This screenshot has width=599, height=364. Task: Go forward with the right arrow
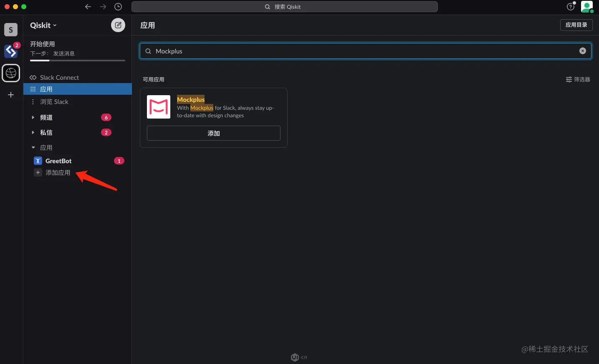103,7
